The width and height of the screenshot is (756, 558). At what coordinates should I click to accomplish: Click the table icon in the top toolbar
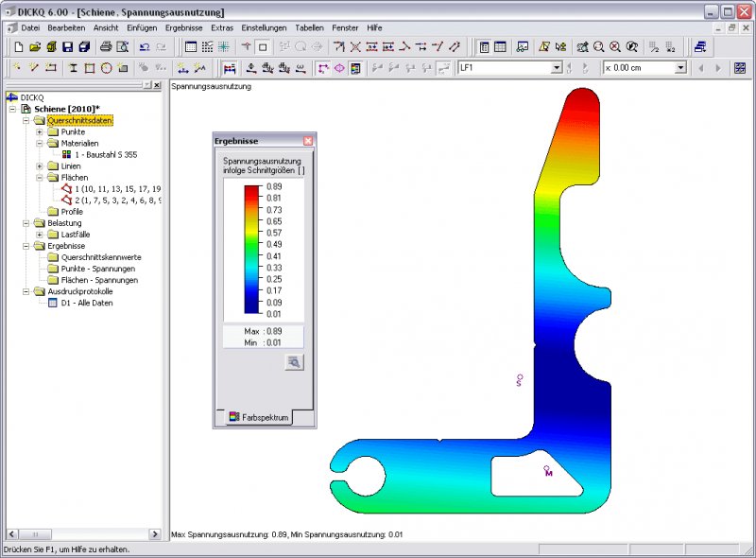click(x=501, y=47)
